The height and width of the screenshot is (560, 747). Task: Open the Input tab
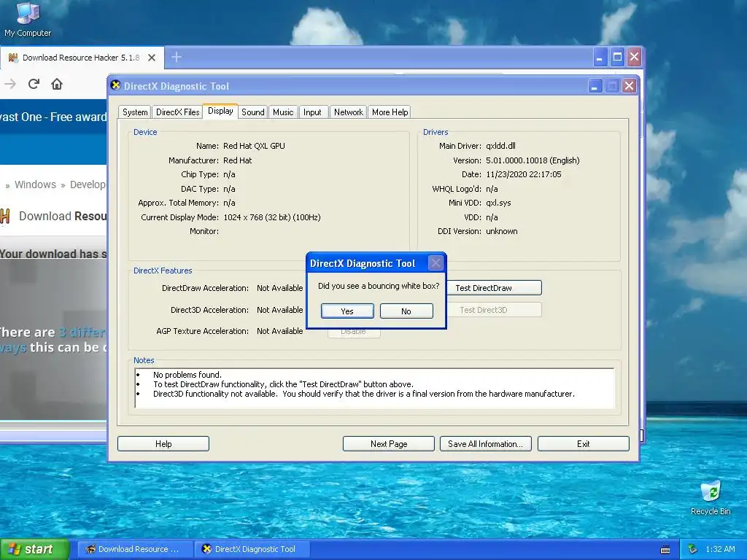point(312,112)
